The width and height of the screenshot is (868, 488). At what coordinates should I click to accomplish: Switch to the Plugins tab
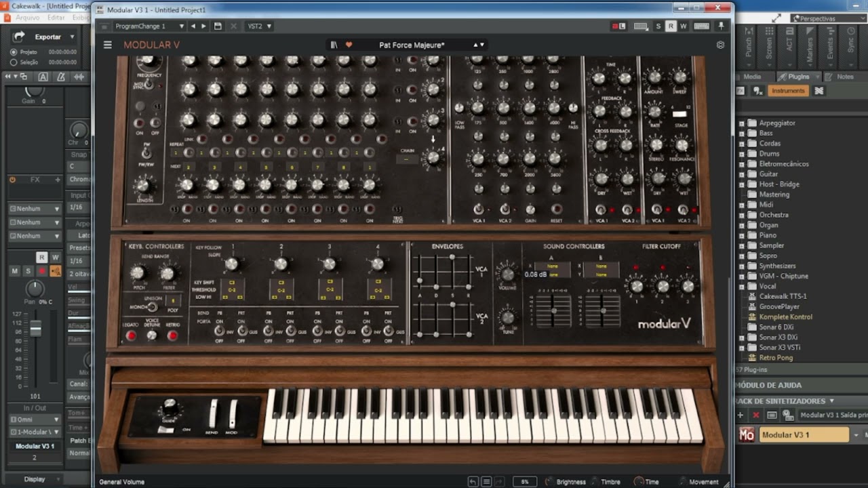(x=797, y=77)
